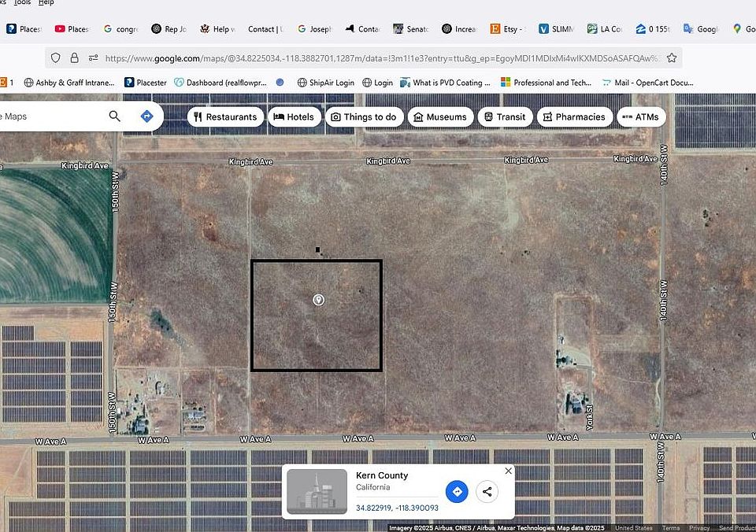Open the ShipAir Login bookmark
Screen dimensions: 756x532
tap(325, 83)
